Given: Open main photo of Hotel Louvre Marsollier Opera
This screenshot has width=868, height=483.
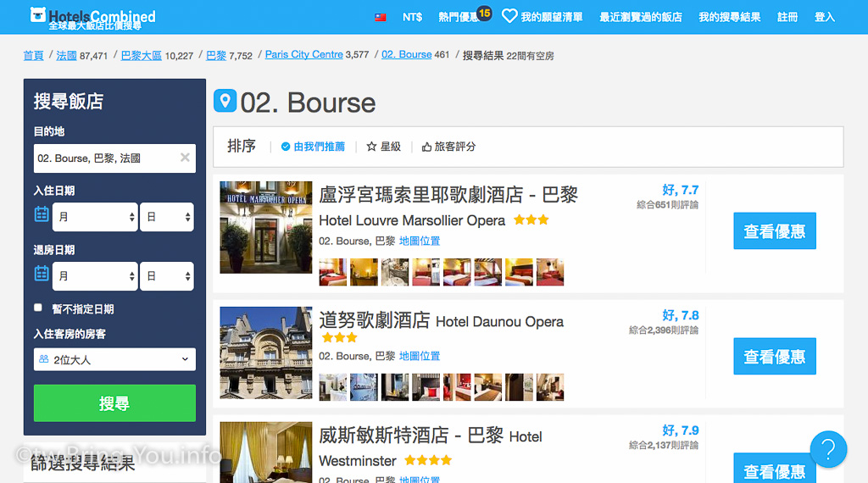Looking at the screenshot, I should tap(265, 227).
